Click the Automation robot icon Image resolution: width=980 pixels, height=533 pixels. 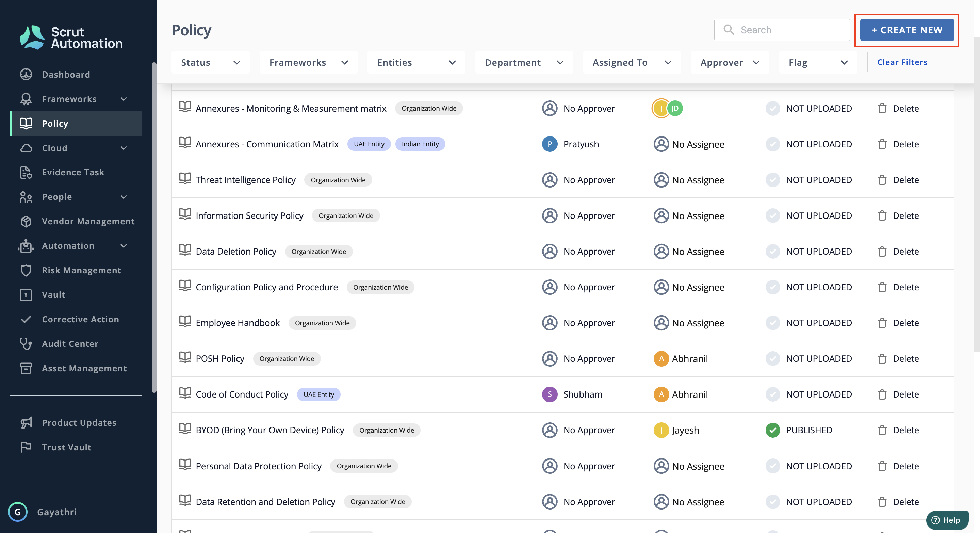tap(26, 246)
